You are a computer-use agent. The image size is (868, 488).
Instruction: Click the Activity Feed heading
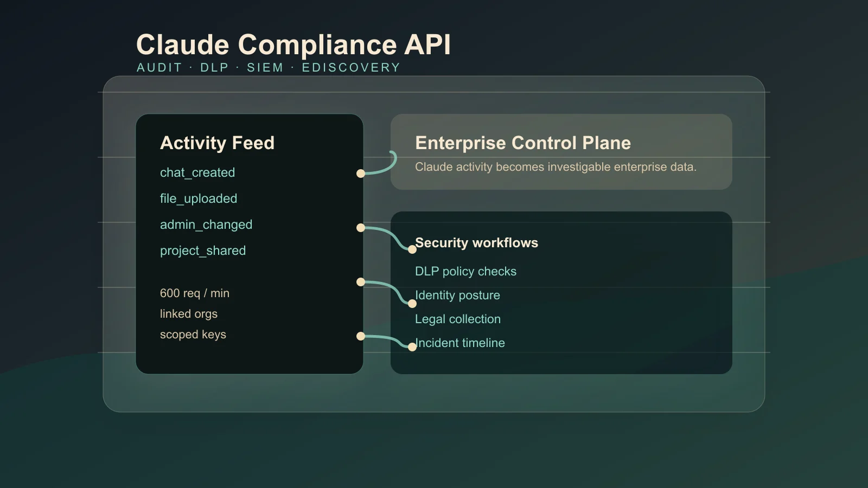point(217,143)
